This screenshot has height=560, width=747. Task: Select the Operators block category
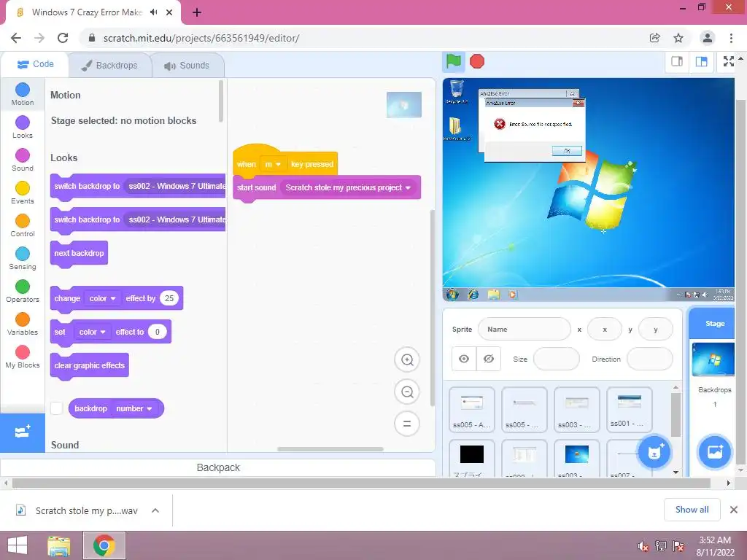[23, 292]
